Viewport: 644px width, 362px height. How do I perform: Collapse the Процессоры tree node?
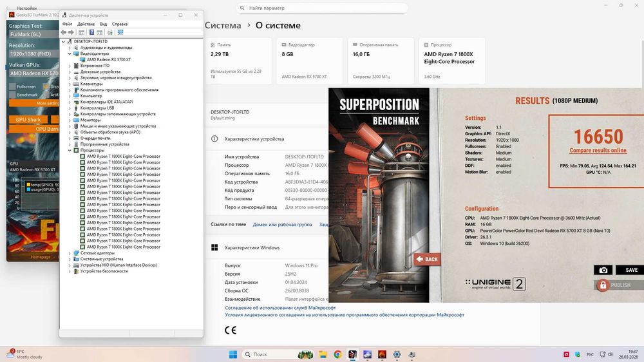tap(70, 150)
